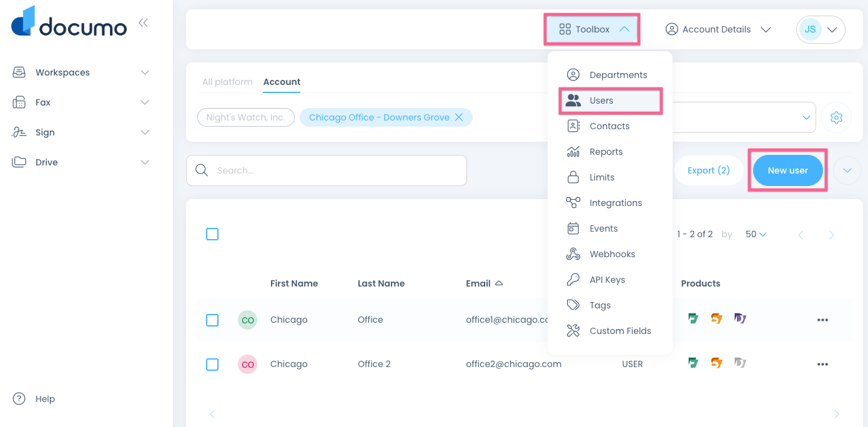Open Departments in the Toolbox menu
The image size is (868, 427).
point(618,74)
